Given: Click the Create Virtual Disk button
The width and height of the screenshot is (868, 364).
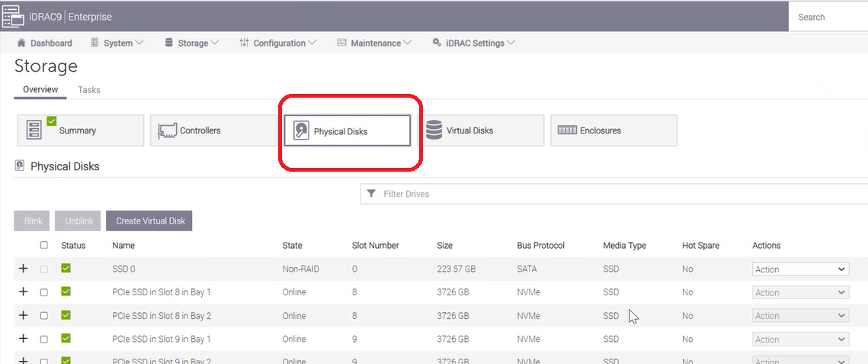Looking at the screenshot, I should [x=149, y=221].
